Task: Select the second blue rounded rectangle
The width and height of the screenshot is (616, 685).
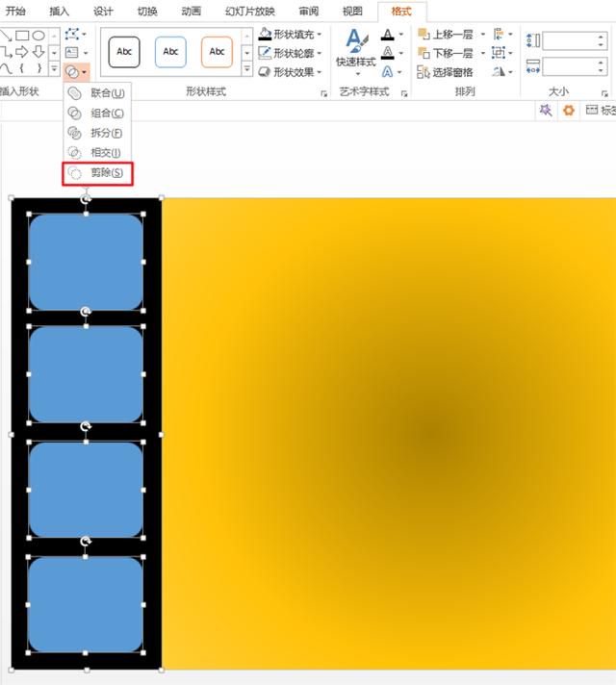Action: (x=86, y=374)
